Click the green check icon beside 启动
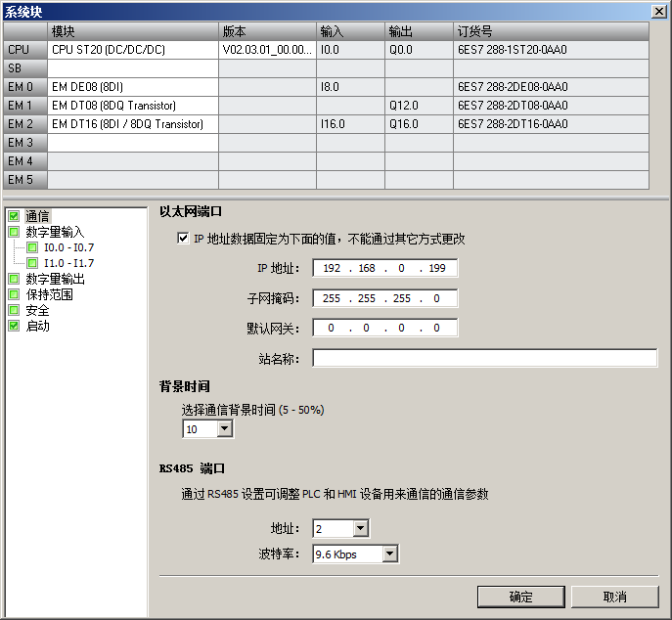672x620 pixels. 14,326
